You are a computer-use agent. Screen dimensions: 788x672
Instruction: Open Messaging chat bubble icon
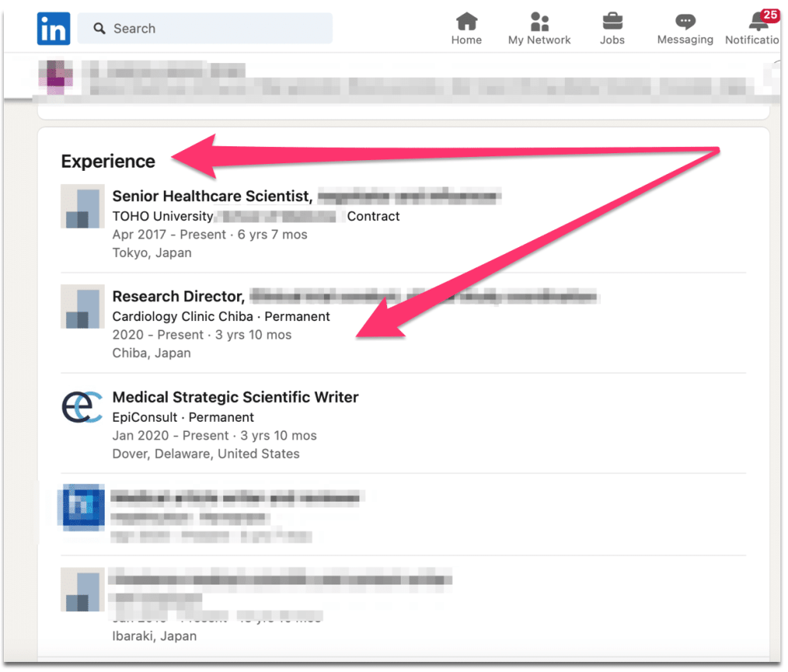click(685, 22)
